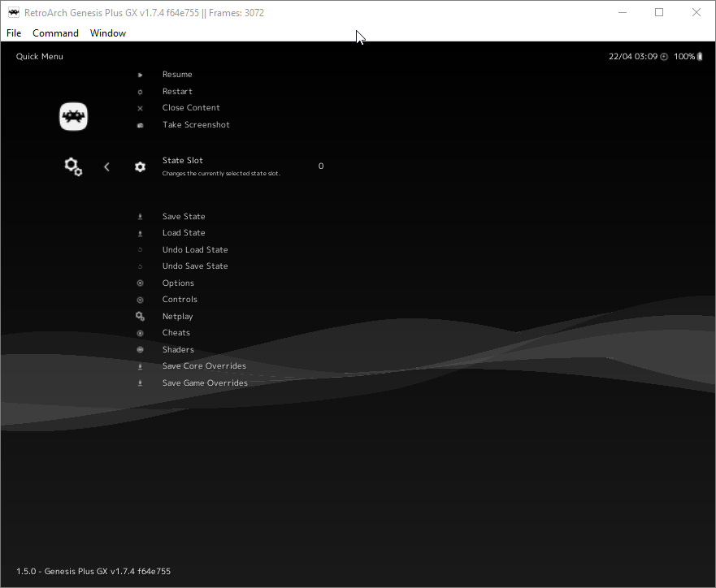This screenshot has width=716, height=588.
Task: Select Undo Load State entry
Action: (195, 249)
